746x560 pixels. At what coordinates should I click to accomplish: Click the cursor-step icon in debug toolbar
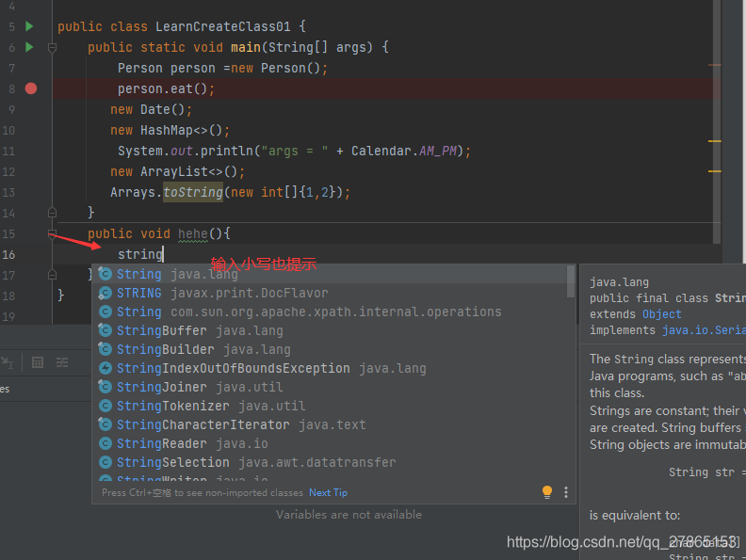[8, 362]
